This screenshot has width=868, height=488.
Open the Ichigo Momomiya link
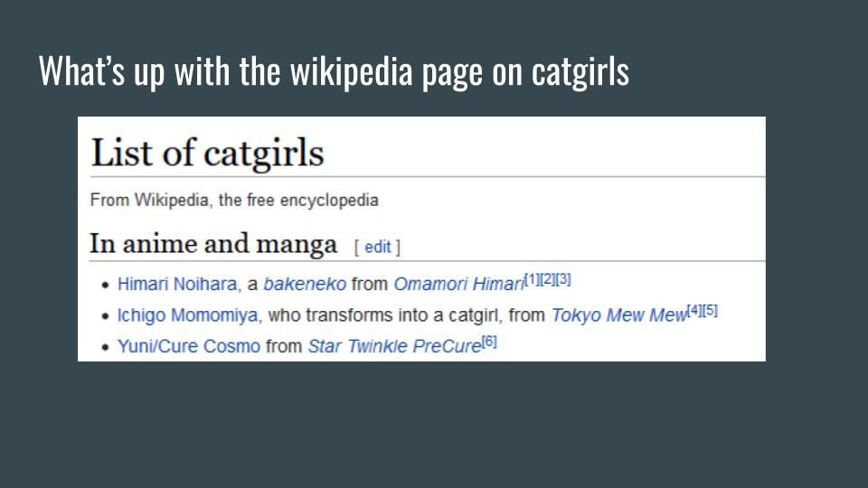click(x=188, y=315)
